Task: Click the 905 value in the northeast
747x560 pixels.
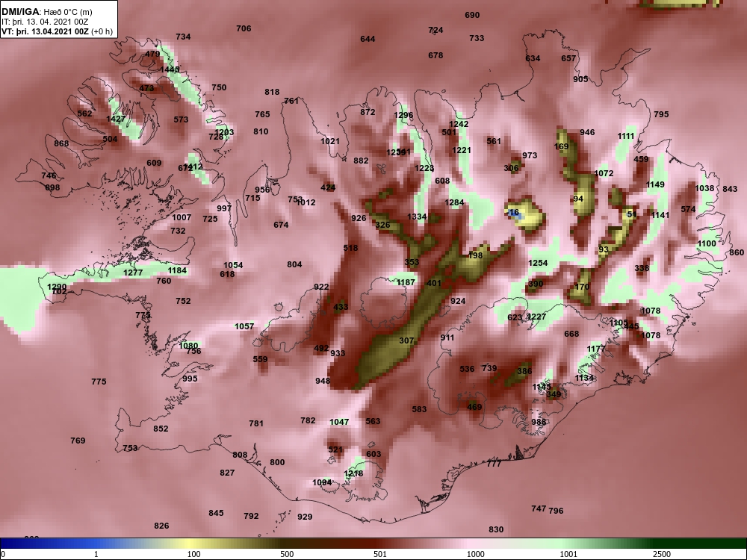Action: (580, 80)
